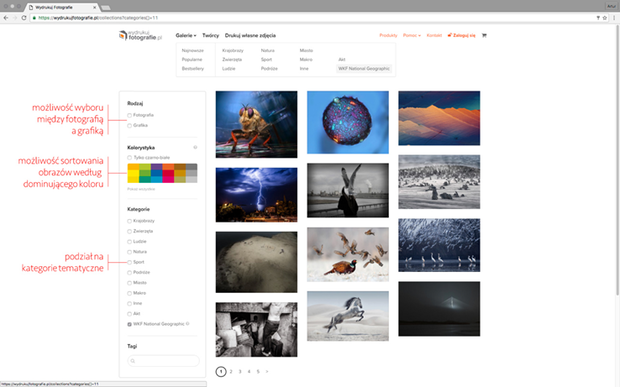Open the browser menu dots icon
Screen dimensions: 620x387
click(x=614, y=18)
